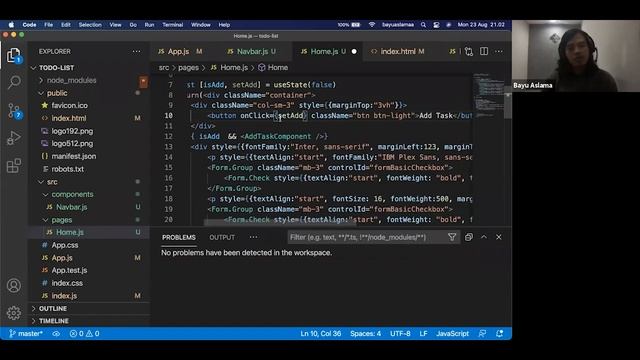Maximize the bottom panel size
The width and height of the screenshot is (640, 360).
pos(484,237)
